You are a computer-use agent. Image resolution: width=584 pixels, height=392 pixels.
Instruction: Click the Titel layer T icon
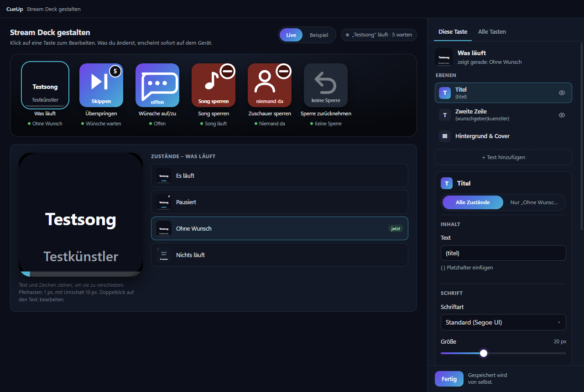click(445, 93)
